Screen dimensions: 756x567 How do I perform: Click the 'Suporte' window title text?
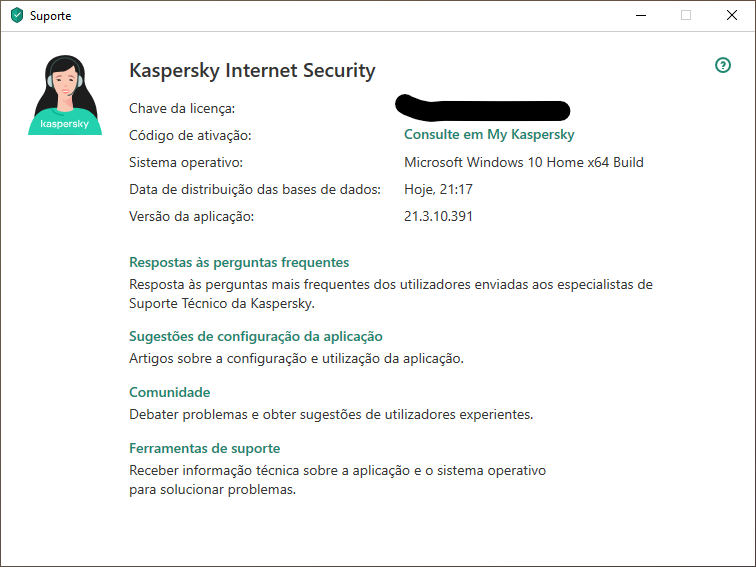pos(51,16)
